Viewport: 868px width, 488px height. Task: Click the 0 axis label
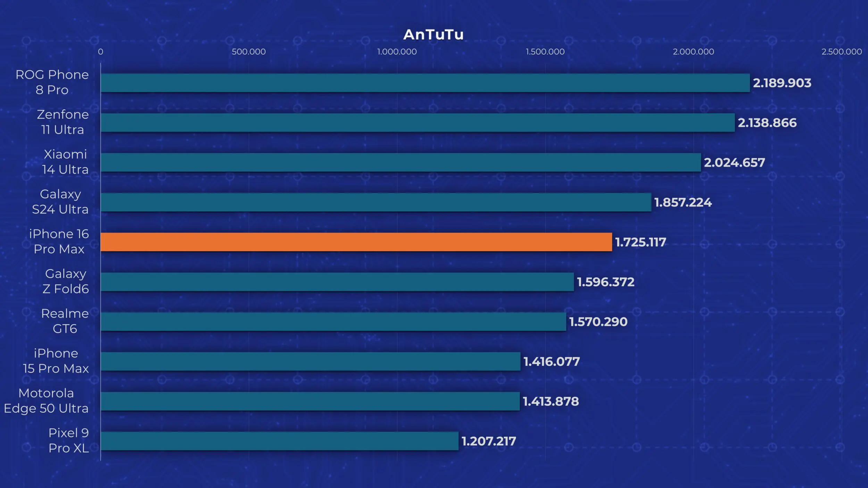click(100, 52)
